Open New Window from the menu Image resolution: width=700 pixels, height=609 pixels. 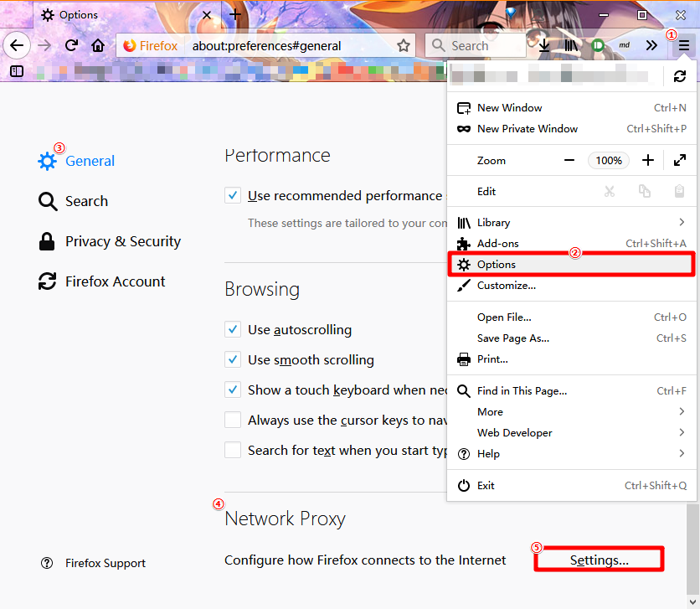pos(571,107)
